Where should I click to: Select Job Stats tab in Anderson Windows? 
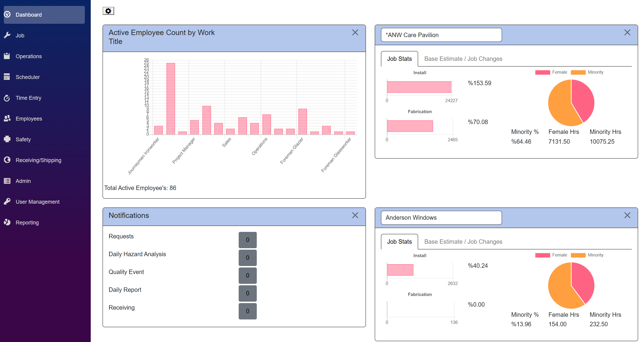[x=399, y=242]
